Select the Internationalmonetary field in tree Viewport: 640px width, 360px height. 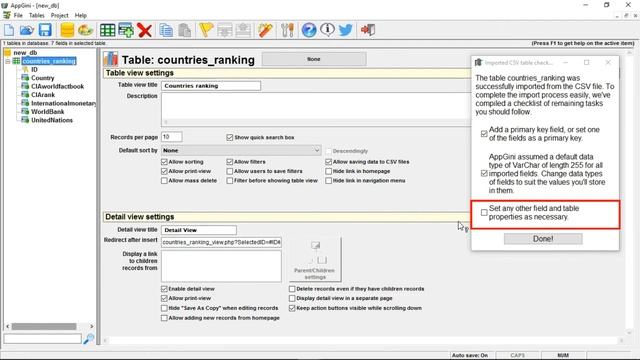[x=63, y=103]
